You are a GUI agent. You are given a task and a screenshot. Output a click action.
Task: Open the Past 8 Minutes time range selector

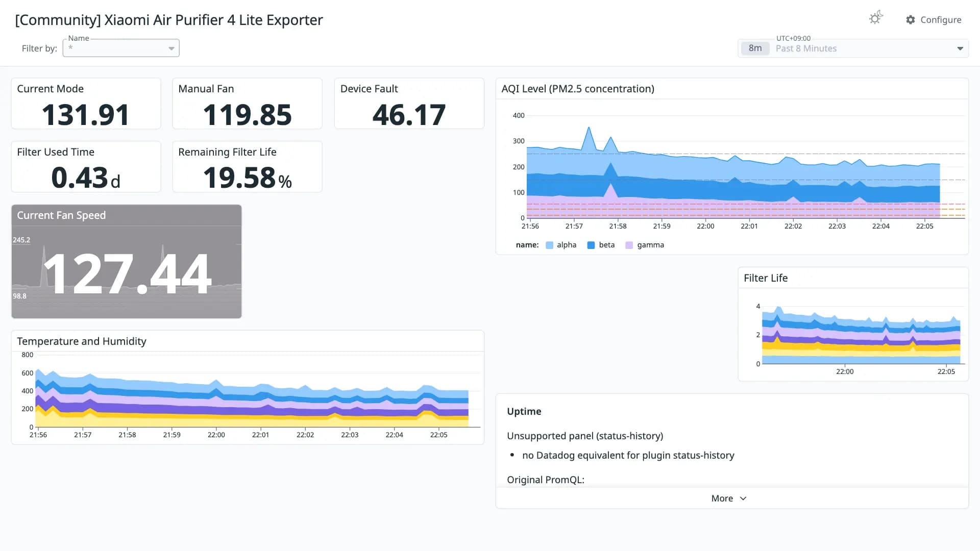point(853,48)
